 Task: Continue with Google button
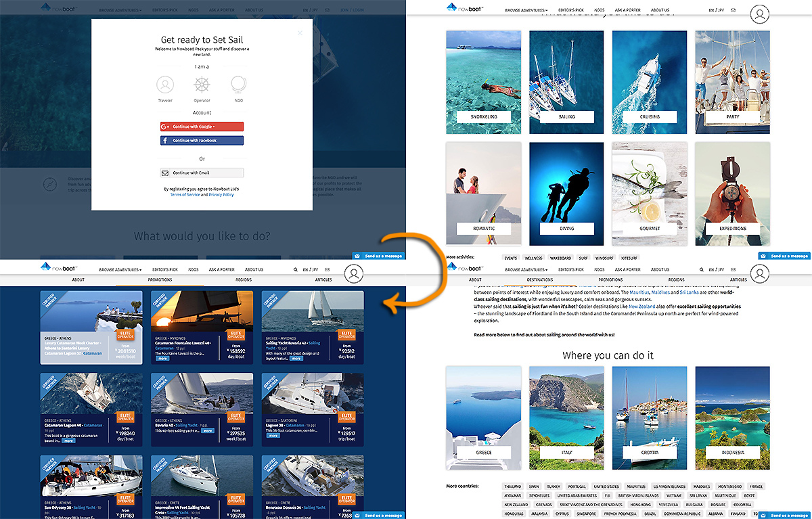point(202,127)
